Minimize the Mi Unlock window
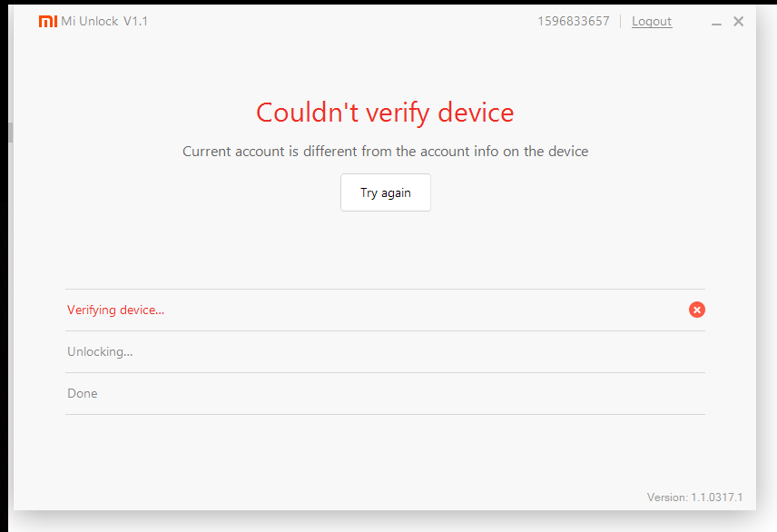 717,23
